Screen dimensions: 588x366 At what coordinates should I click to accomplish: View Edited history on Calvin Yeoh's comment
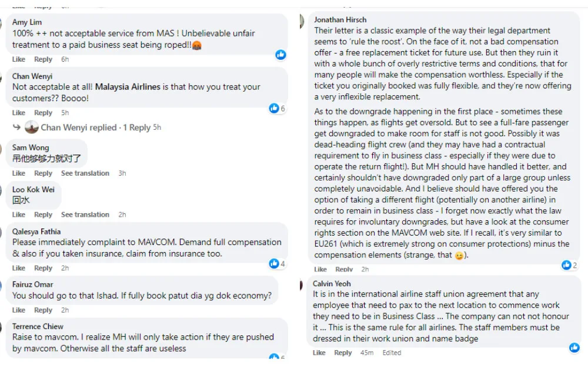click(x=392, y=352)
